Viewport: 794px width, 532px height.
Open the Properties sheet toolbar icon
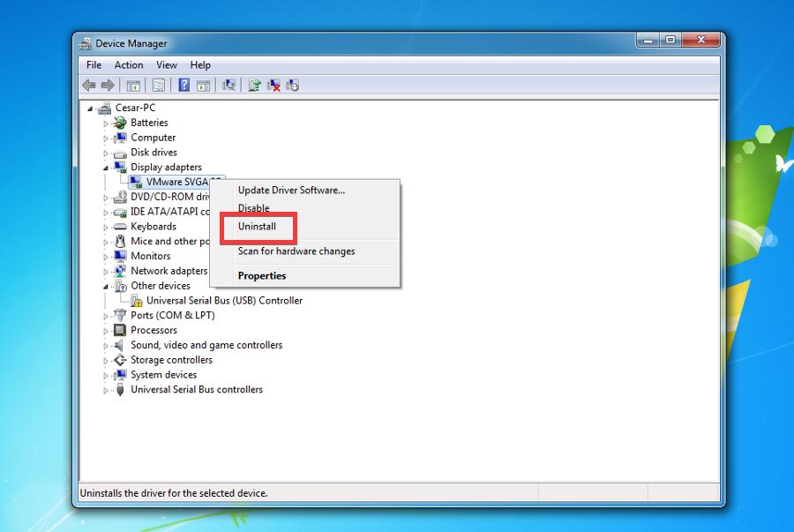(x=159, y=85)
